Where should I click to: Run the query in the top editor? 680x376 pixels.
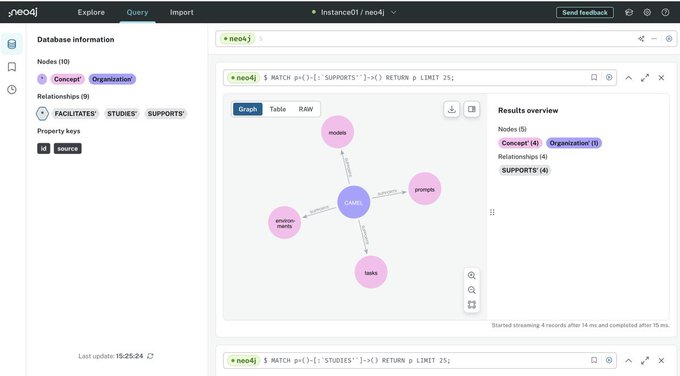pos(669,39)
